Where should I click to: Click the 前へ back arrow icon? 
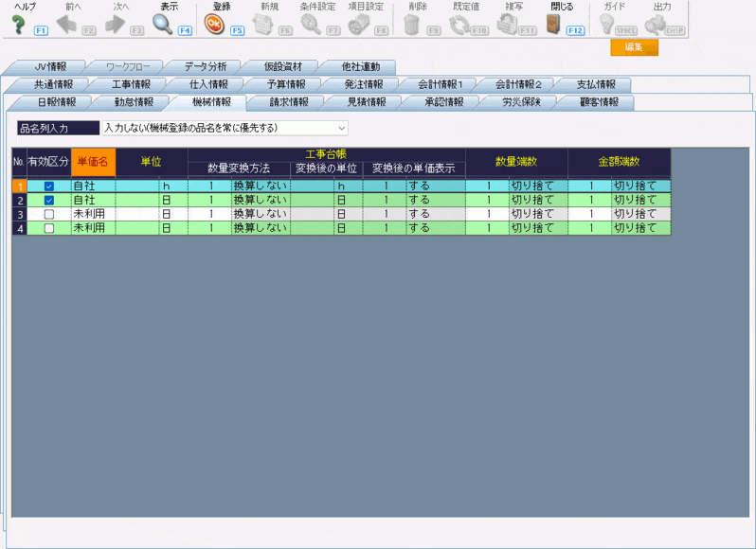(66, 26)
